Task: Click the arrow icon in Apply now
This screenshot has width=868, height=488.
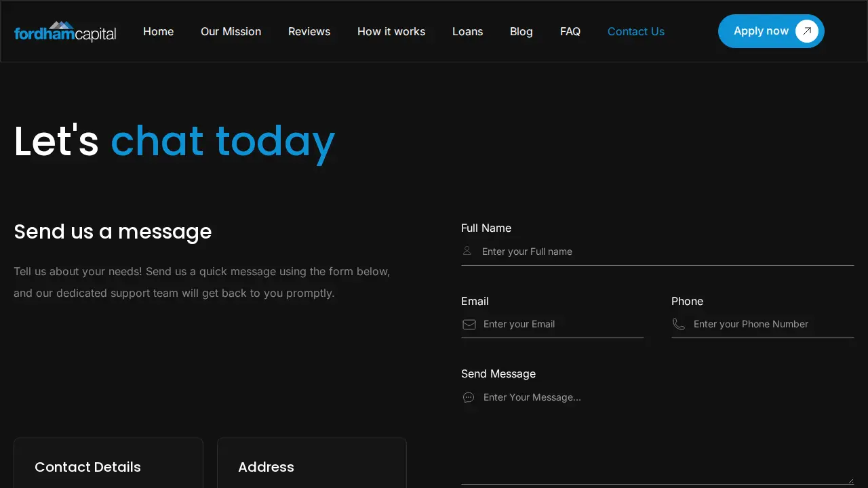Action: point(807,31)
